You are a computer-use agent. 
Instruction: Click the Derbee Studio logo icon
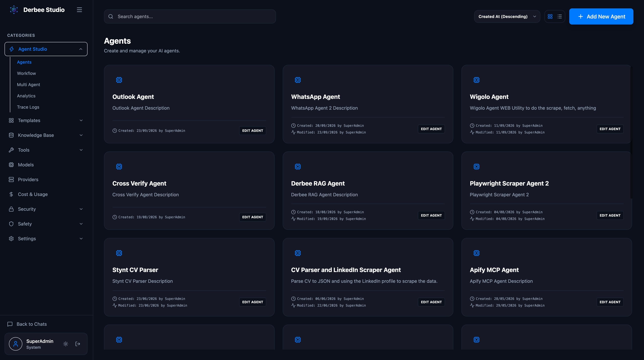[x=14, y=10]
